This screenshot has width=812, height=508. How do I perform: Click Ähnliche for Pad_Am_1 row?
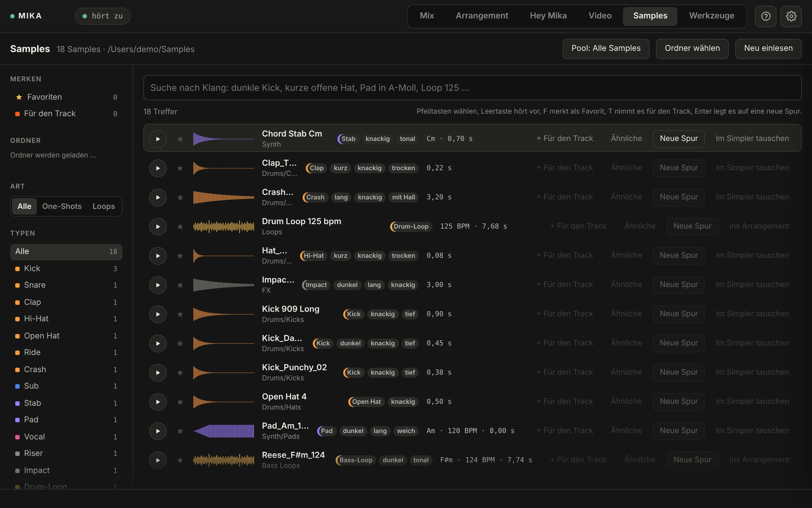pos(626,431)
